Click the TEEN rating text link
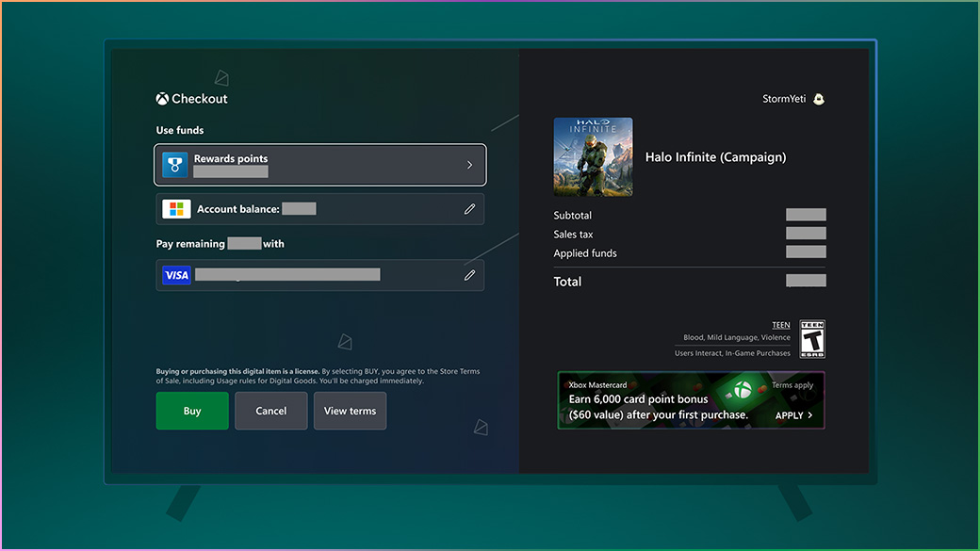 780,324
